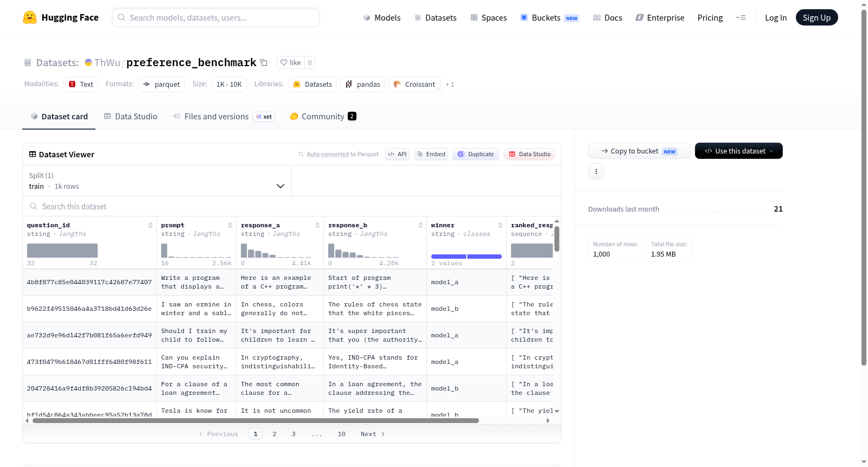868x467 pixels.
Task: Open the Models menu item
Action: [382, 17]
